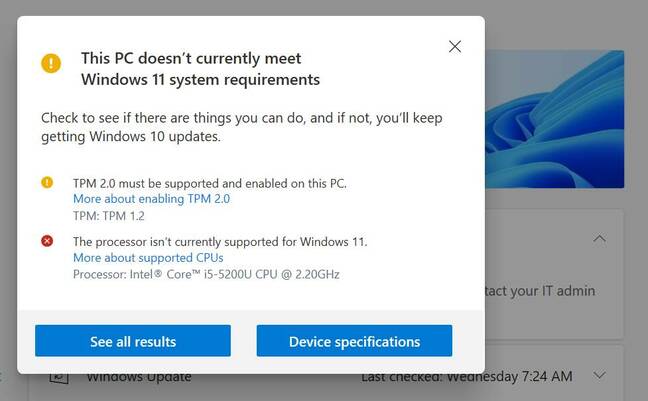Open Device specifications
648x401 pixels.
click(354, 341)
